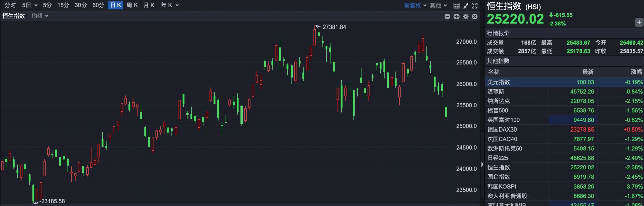Image resolution: width=644 pixels, height=206 pixels.
Task: Select the 60分 interval tab
Action: click(98, 5)
